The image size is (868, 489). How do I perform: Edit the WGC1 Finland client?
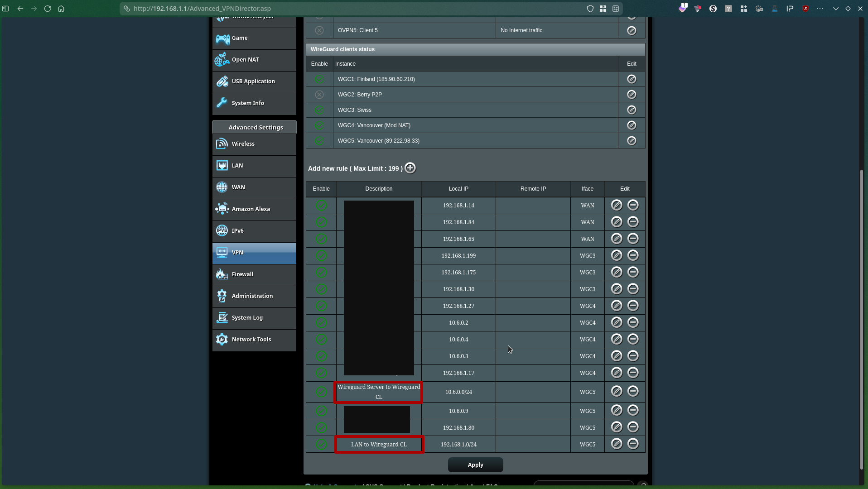click(632, 79)
